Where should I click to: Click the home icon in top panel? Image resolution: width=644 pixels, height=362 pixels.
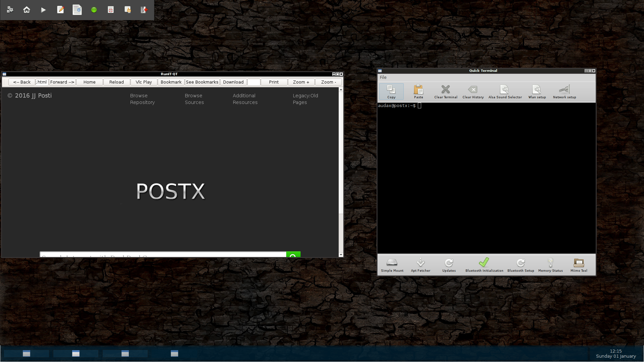tap(27, 10)
